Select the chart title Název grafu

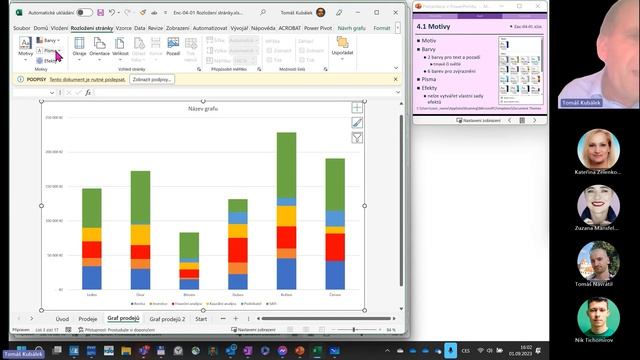coord(203,109)
